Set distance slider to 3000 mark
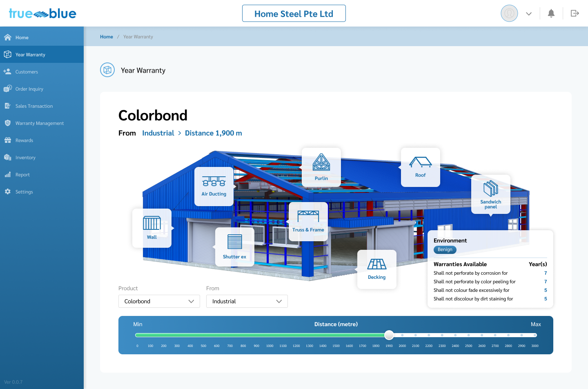The height and width of the screenshot is (389, 588). pos(535,335)
